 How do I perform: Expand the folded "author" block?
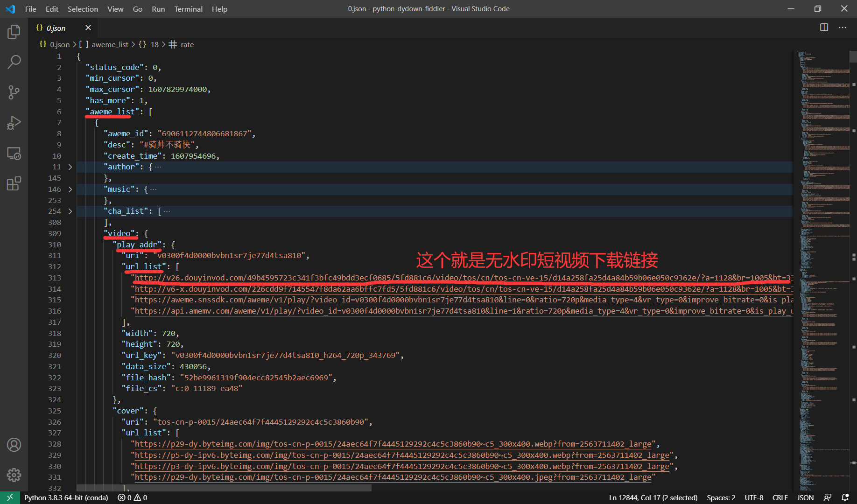70,167
